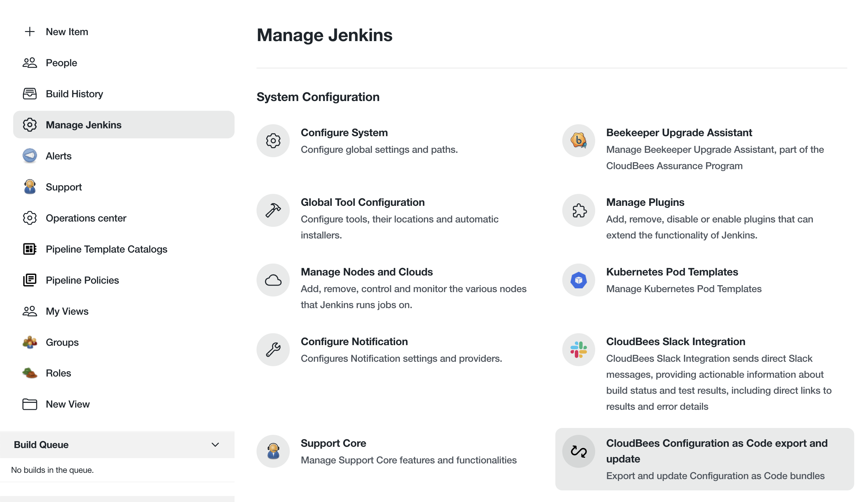868x502 pixels.
Task: Click the Alerts megaphone icon
Action: (x=29, y=156)
